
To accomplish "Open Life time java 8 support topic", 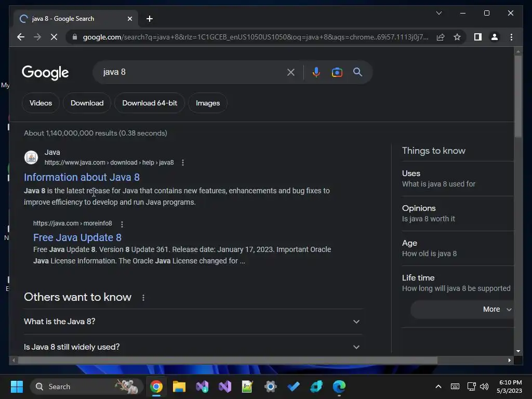I will (x=457, y=283).
